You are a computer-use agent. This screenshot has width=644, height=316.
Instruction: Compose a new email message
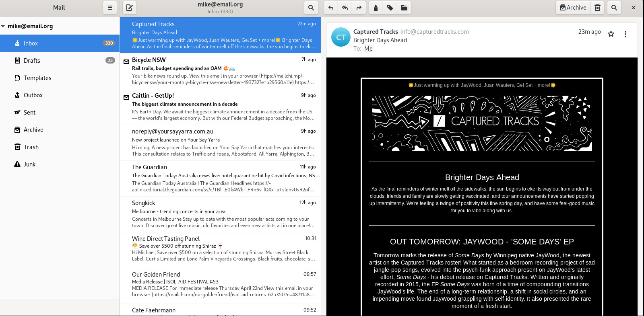tap(129, 8)
